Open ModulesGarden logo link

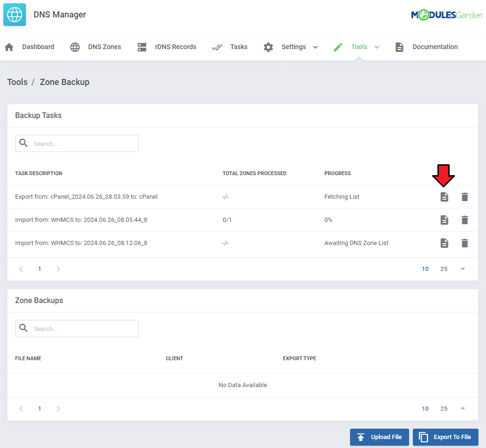pyautogui.click(x=446, y=15)
